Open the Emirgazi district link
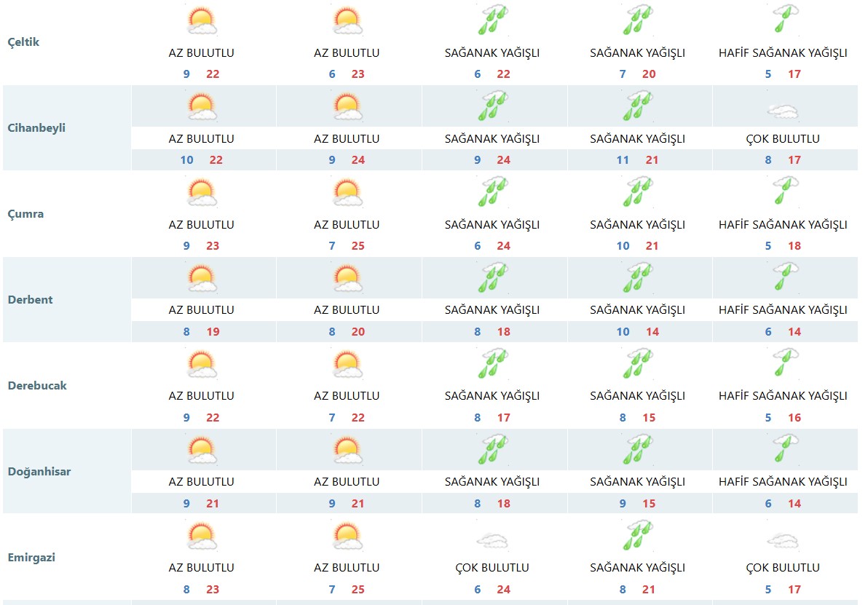This screenshot has height=605, width=868. click(31, 557)
